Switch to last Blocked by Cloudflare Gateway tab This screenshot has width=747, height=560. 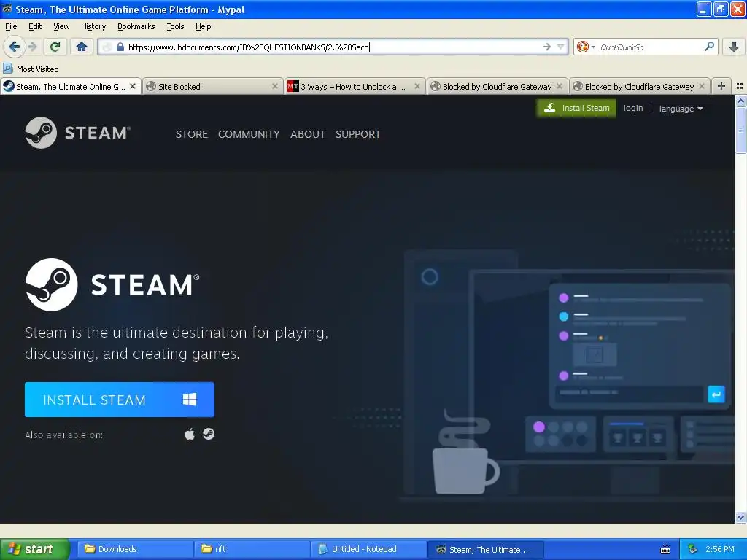pyautogui.click(x=639, y=87)
